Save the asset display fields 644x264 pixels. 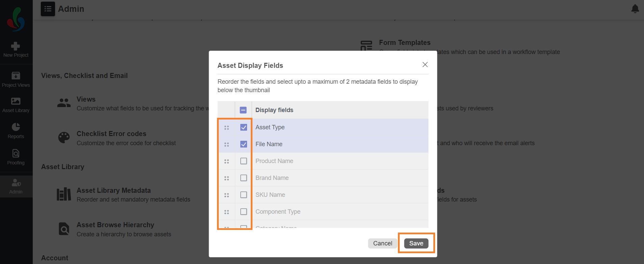(x=416, y=243)
